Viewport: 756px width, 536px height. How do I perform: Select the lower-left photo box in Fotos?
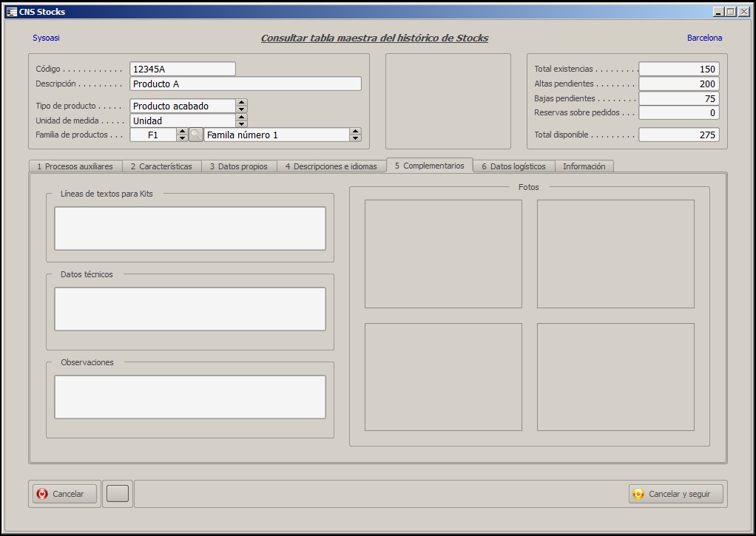[x=443, y=377]
